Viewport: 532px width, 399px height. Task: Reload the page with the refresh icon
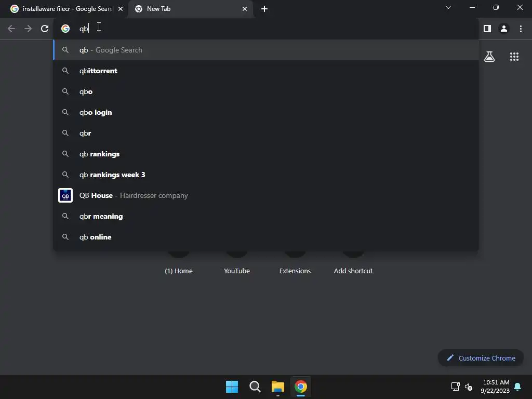tap(45, 29)
